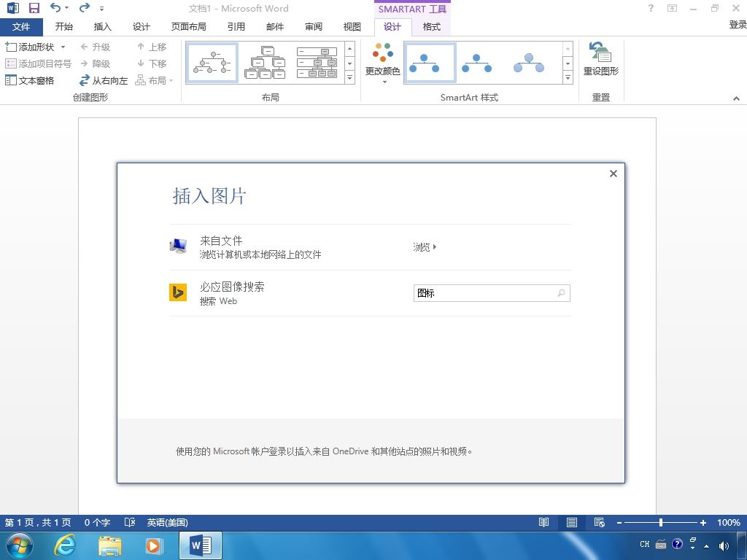
Task: Select the second hierarchy layout thumbnail
Action: coord(265,63)
